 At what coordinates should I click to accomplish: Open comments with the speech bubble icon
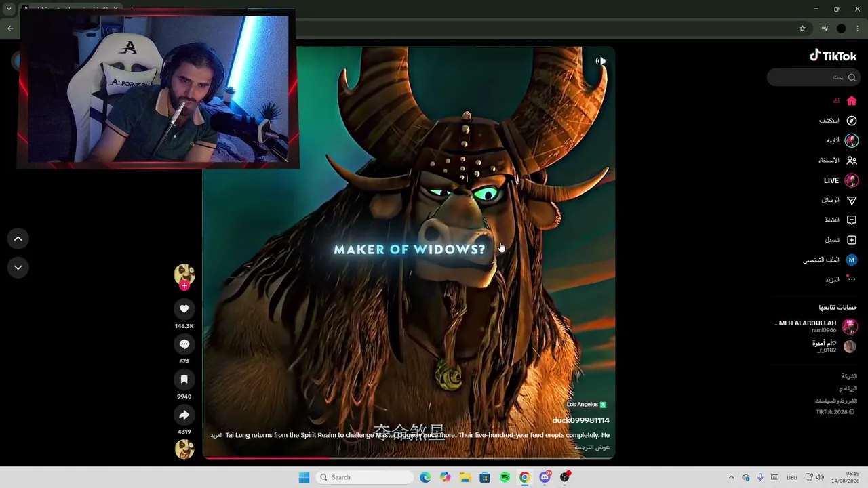pos(184,344)
